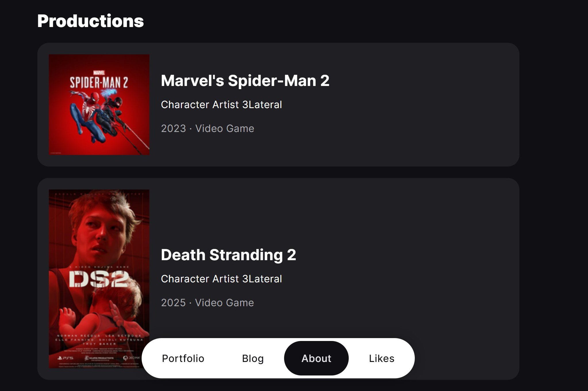The height and width of the screenshot is (391, 588).
Task: Click the Marvel's Spider-Man 2 cover thumbnail
Action: point(99,105)
